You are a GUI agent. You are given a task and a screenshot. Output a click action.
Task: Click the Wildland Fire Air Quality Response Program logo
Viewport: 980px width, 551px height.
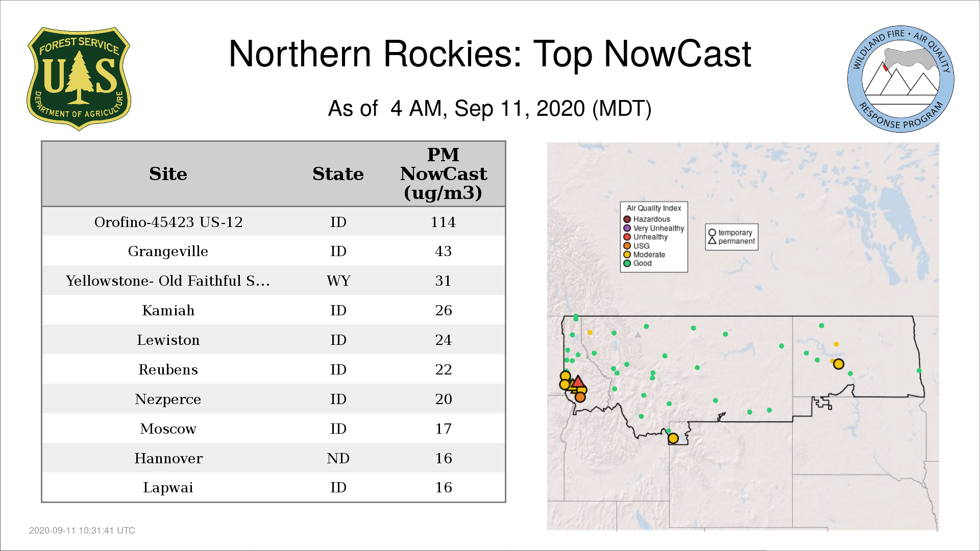coord(900,79)
